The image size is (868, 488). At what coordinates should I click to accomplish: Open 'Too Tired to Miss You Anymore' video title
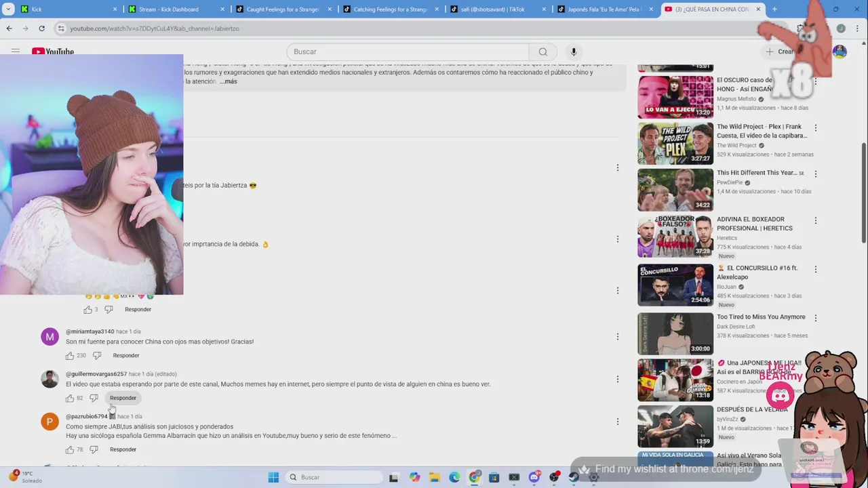point(761,317)
